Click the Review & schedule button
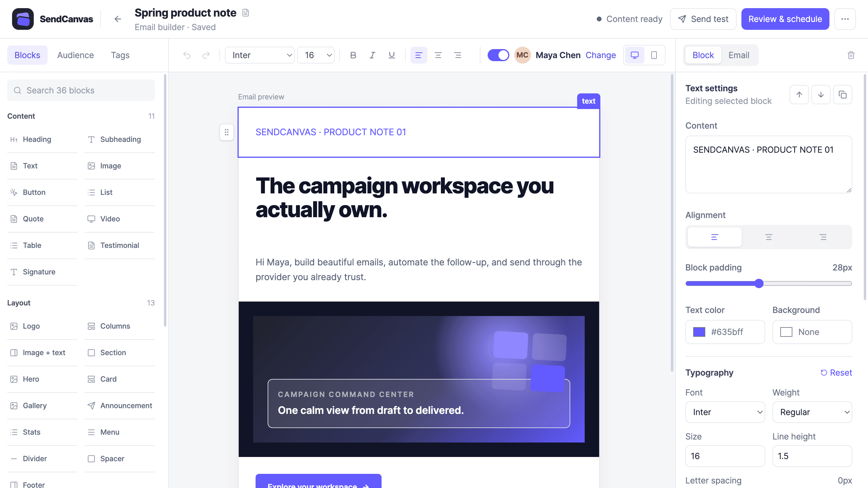This screenshot has height=488, width=868. 785,19
